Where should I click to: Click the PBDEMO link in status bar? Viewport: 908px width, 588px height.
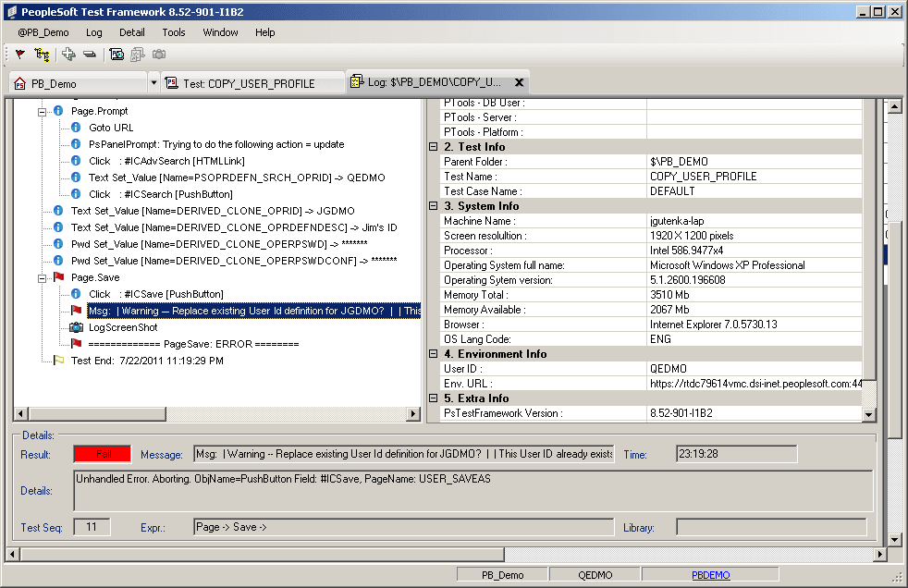(x=710, y=574)
